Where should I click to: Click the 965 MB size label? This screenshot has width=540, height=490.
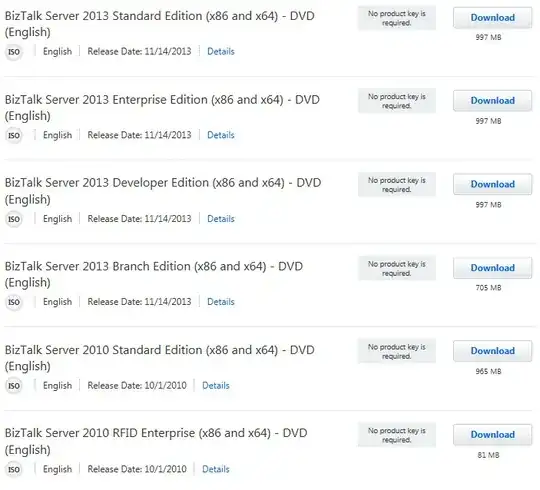[x=488, y=372]
